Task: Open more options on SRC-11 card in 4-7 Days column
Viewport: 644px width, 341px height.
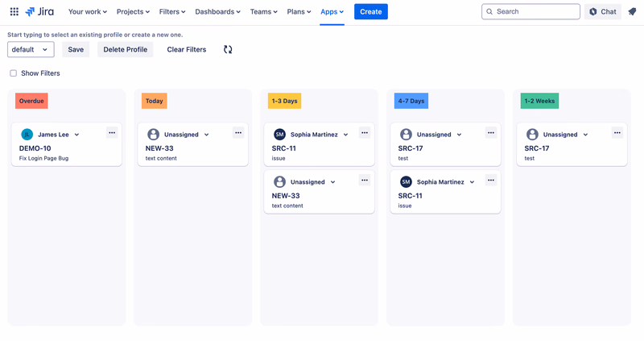Action: (x=491, y=180)
